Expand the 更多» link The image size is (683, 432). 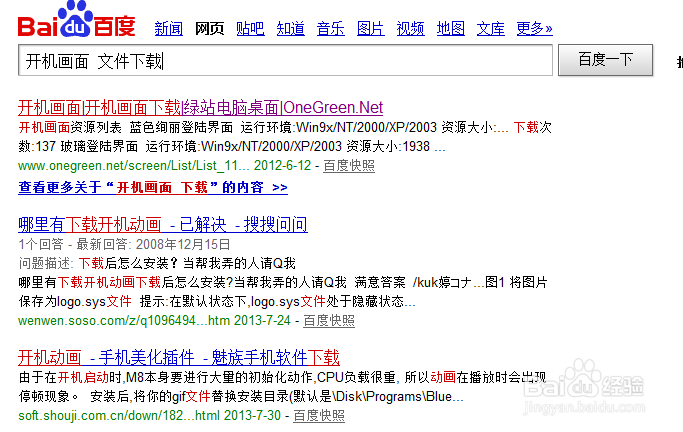click(534, 29)
